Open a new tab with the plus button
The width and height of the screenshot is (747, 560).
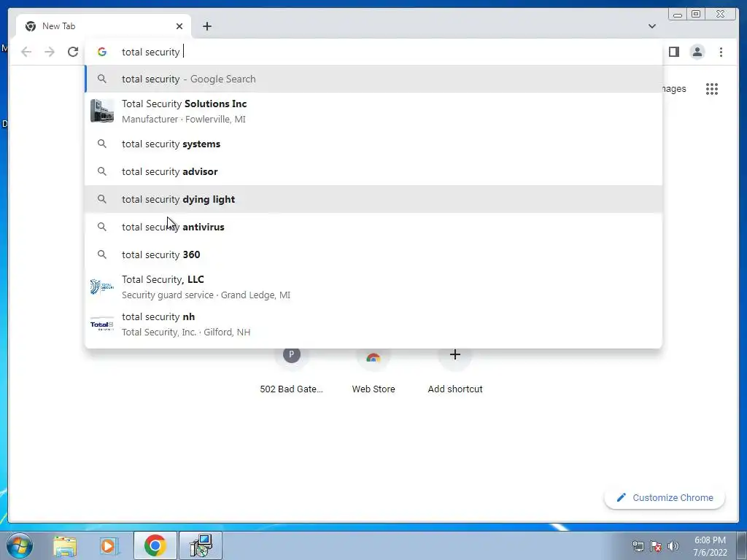click(x=206, y=26)
